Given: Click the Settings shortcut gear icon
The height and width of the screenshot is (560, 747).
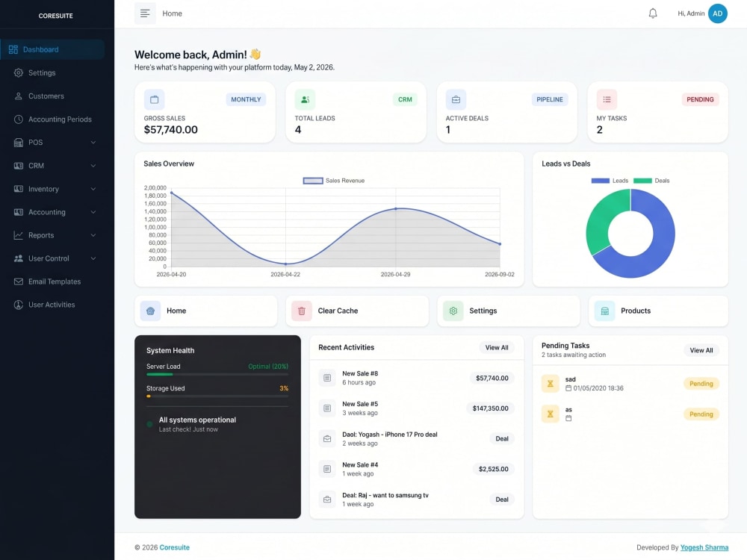Looking at the screenshot, I should [453, 311].
